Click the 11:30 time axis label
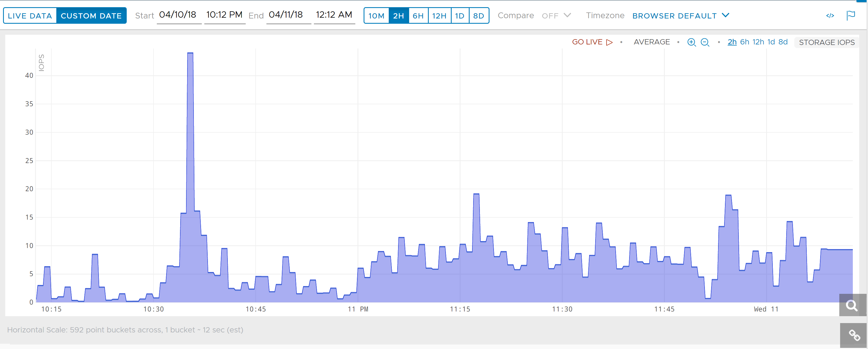 click(562, 309)
